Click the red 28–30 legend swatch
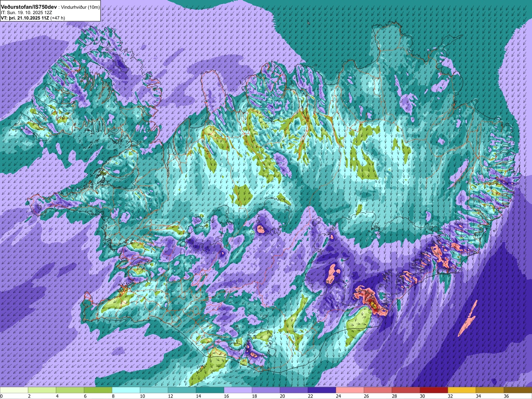Viewport: 532px width, 399px height. [x=406, y=390]
